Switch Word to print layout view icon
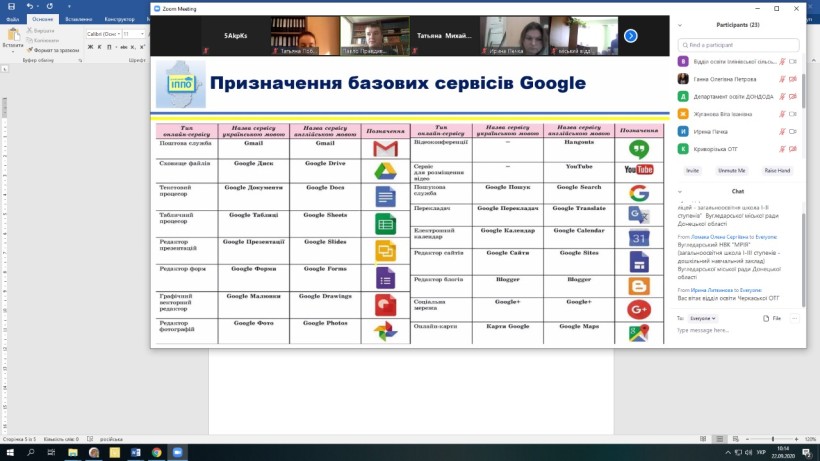Viewport: 820px width, 461px height. tap(720, 439)
